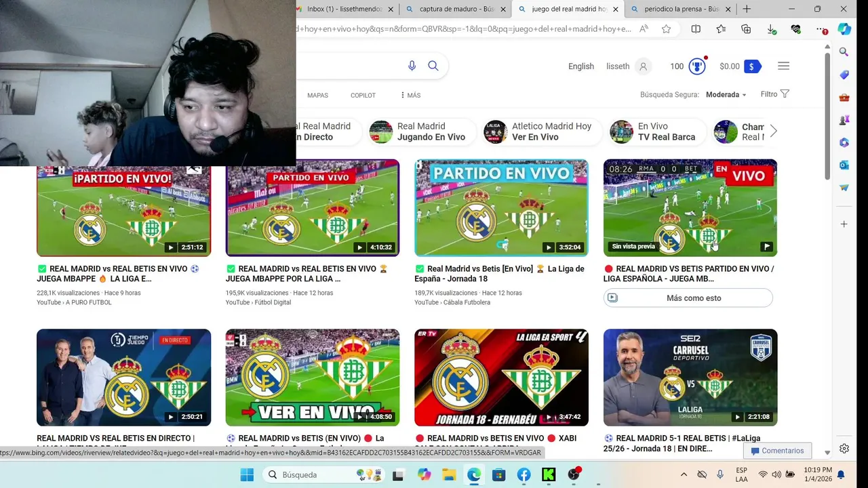Click the Más como esto button
This screenshot has height=488, width=868.
click(688, 298)
